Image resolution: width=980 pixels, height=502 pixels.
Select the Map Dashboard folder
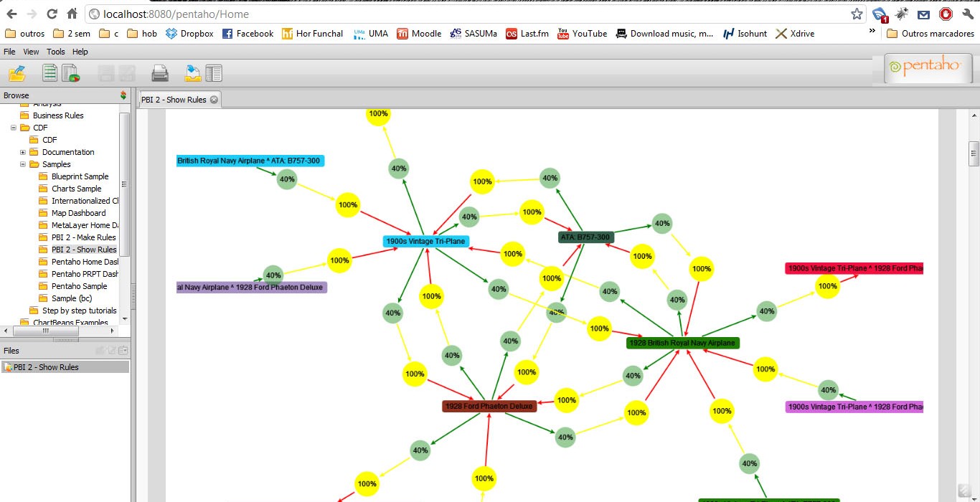coord(78,213)
